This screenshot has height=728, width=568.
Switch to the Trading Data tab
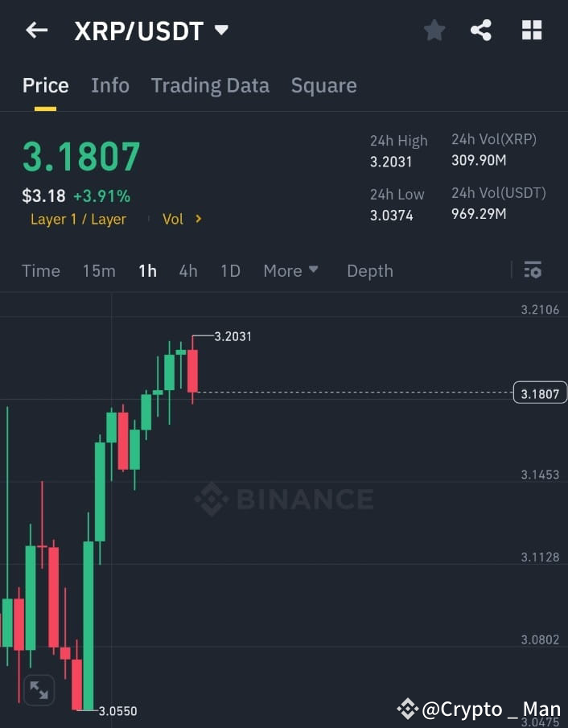tap(210, 85)
